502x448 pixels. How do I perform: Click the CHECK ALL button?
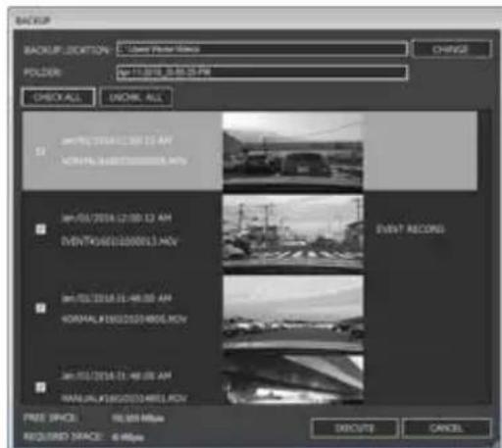pos(59,97)
